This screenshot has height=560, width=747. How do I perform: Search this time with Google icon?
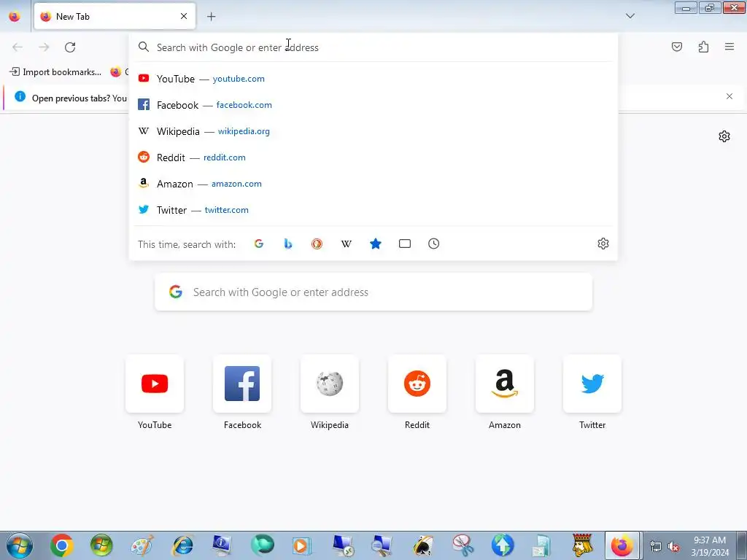pyautogui.click(x=259, y=244)
